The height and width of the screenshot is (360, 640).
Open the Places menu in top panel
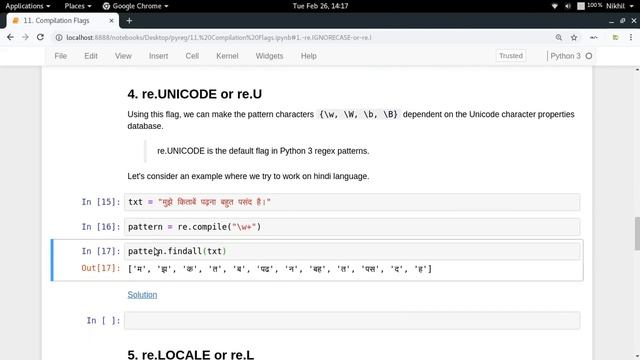78,6
